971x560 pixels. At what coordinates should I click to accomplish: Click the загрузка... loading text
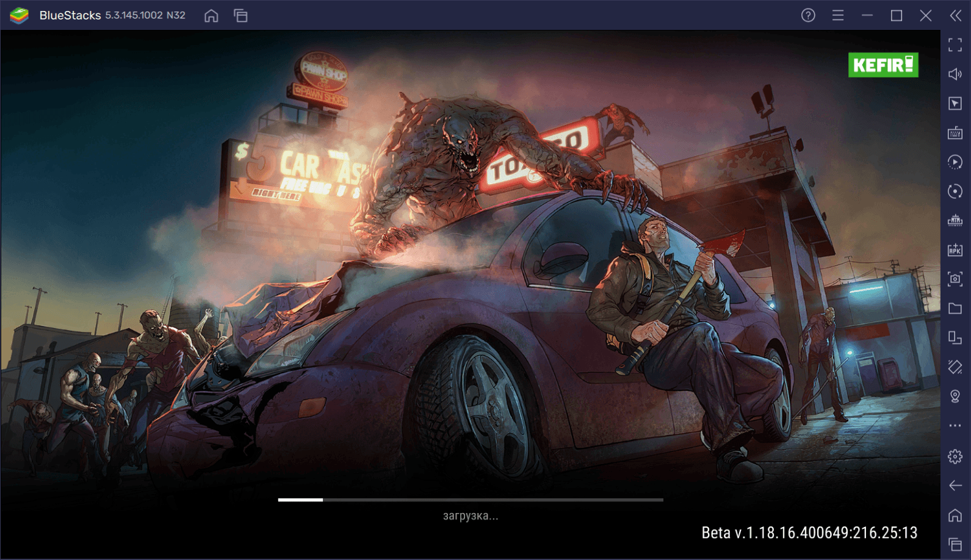[471, 516]
